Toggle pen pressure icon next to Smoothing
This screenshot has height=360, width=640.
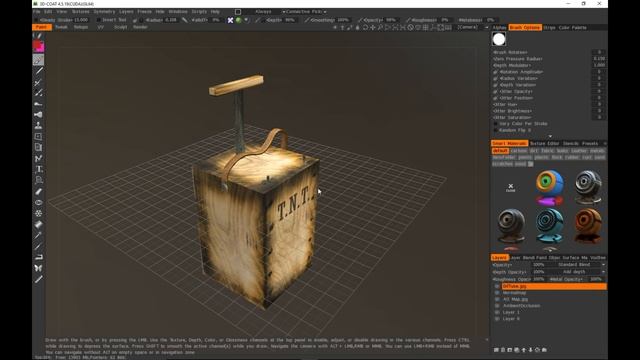(x=307, y=20)
